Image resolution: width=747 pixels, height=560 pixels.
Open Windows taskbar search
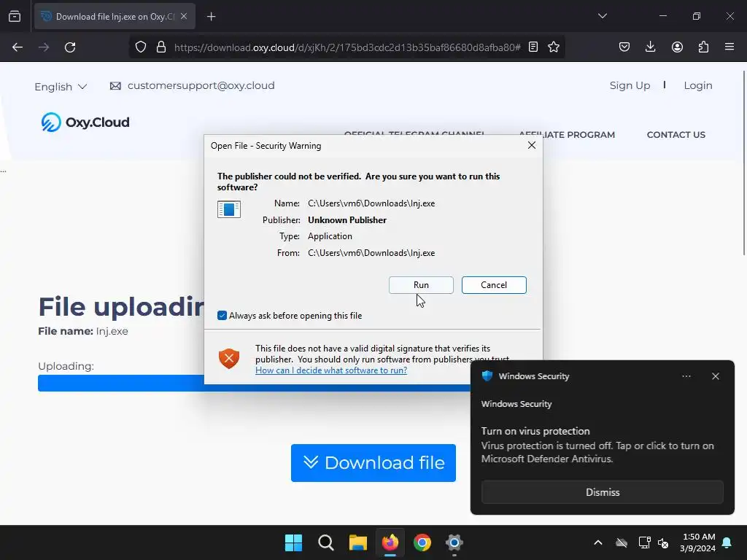pyautogui.click(x=326, y=542)
